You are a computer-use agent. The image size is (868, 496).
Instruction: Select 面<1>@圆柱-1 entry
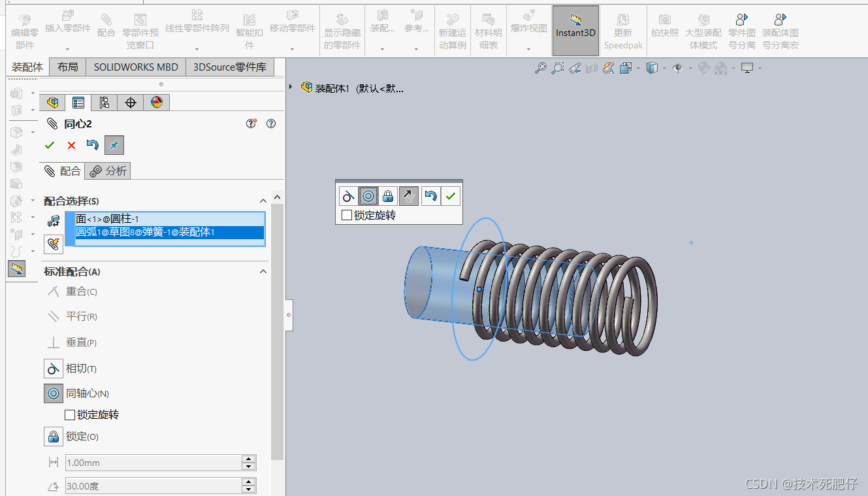[x=170, y=219]
